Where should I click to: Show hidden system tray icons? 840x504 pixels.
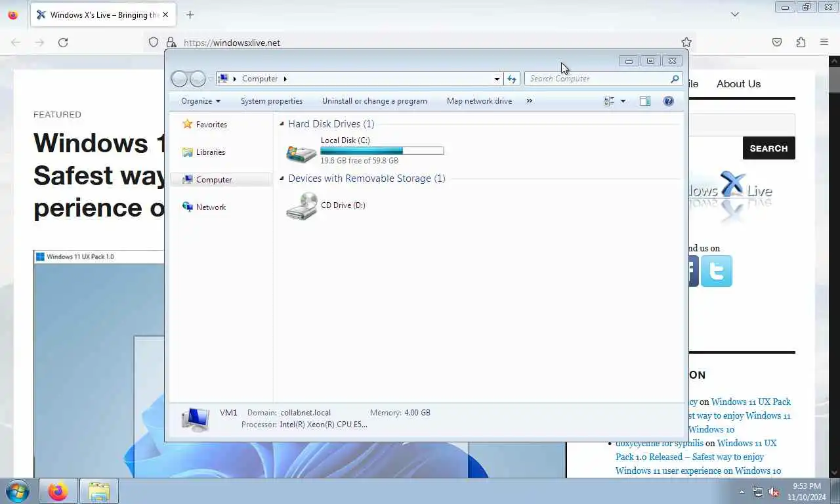point(742,492)
